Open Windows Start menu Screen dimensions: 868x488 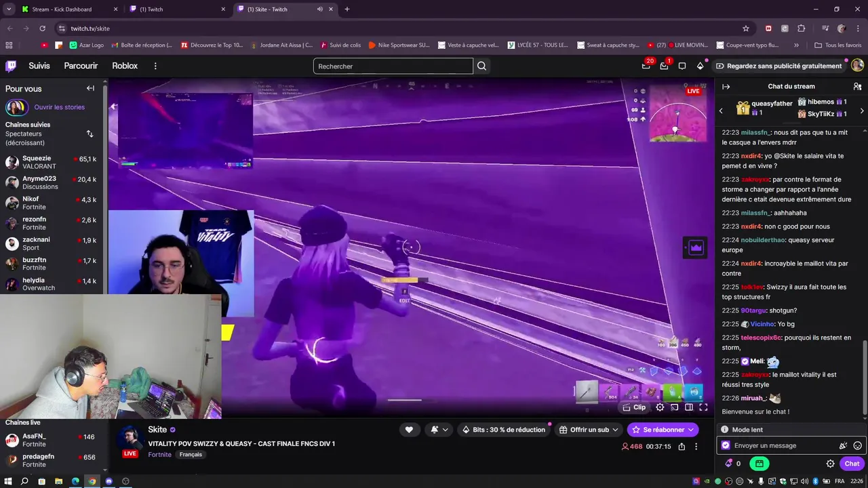point(8,481)
